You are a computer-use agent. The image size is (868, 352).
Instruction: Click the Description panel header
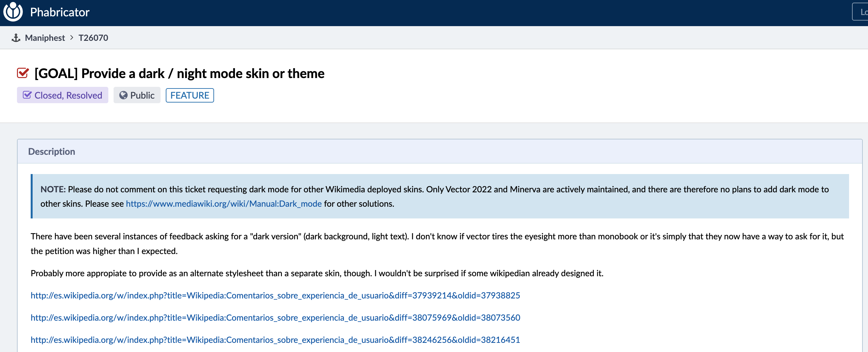440,152
